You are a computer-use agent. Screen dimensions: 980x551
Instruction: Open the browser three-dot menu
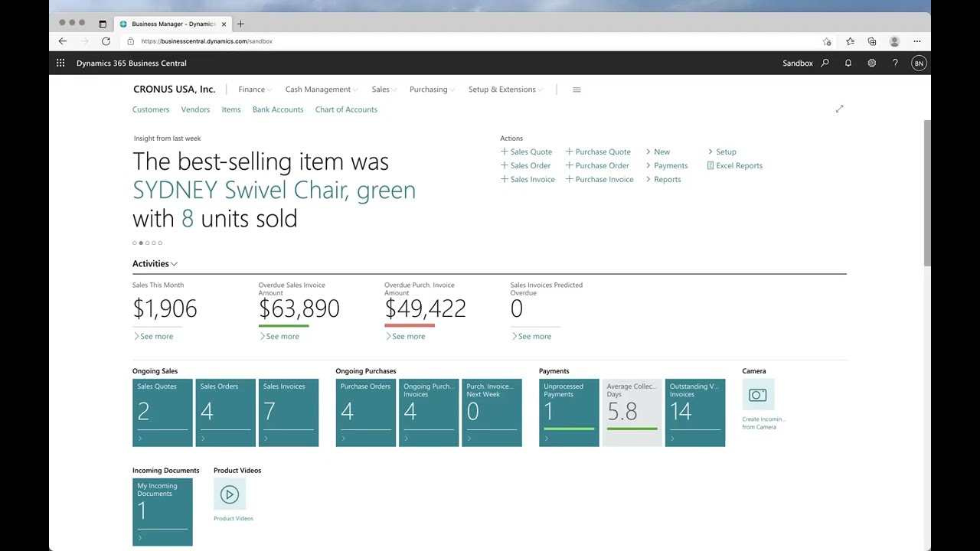point(917,41)
